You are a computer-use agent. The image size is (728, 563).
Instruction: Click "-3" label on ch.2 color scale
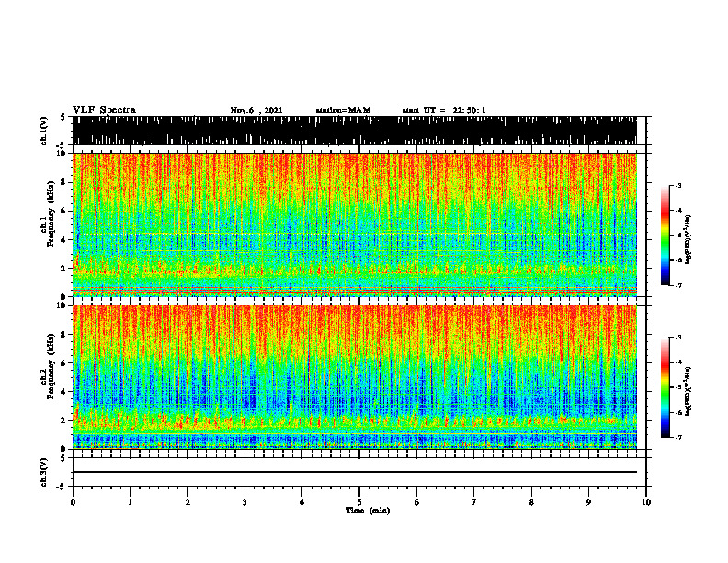pyautogui.click(x=677, y=338)
